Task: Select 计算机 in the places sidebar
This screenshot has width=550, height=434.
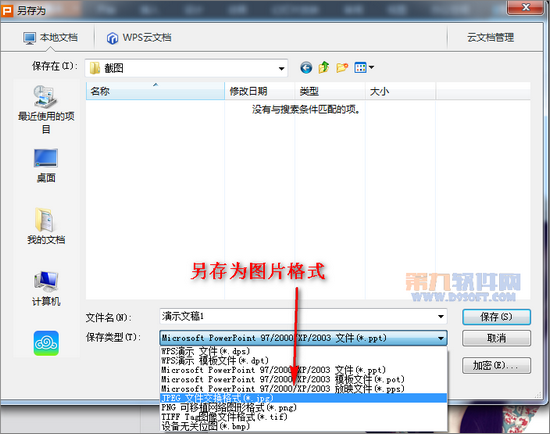Action: click(x=46, y=288)
